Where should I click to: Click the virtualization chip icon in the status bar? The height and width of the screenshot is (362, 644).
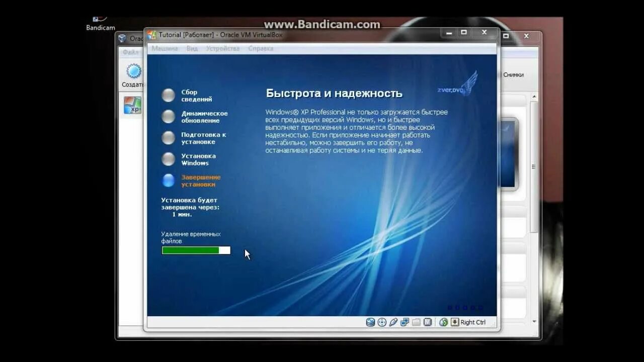click(x=428, y=322)
